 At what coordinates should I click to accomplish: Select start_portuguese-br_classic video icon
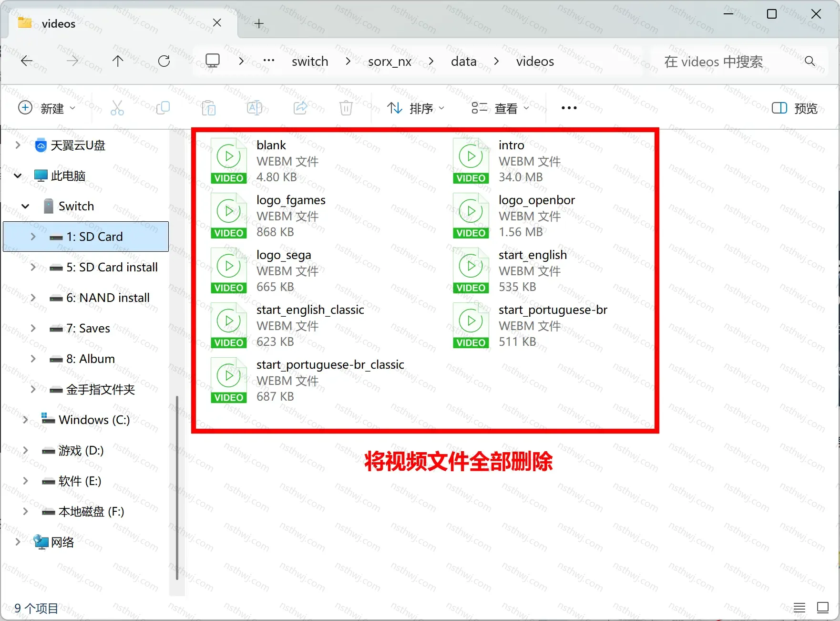[x=229, y=380]
